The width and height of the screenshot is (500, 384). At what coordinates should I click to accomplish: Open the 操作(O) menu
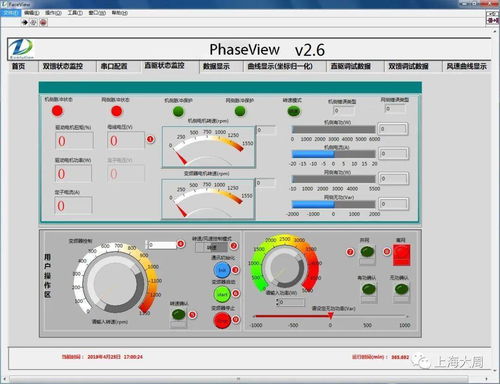click(53, 13)
